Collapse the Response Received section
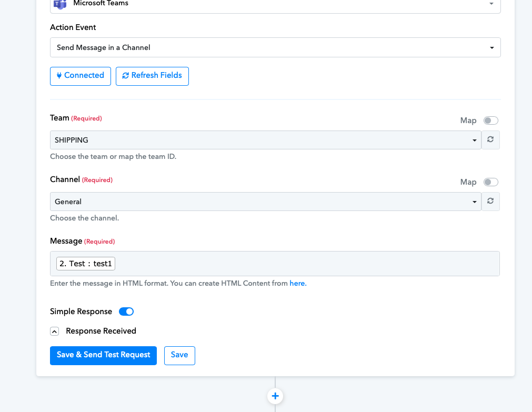532x412 pixels. (x=55, y=331)
